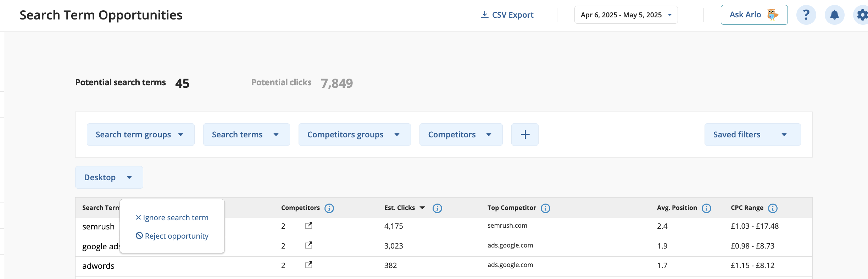Screen dimensions: 868x279
Task: Sort by the Est. Clicks column header
Action: [405, 208]
